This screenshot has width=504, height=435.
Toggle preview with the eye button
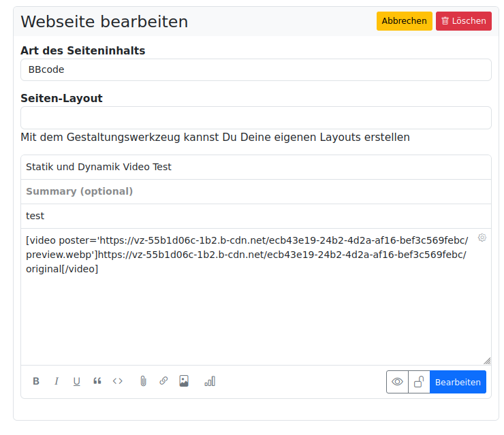tap(397, 382)
